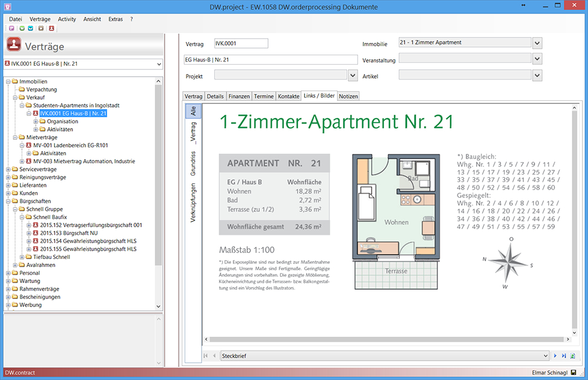Switch to the Termine tab

pos(263,96)
